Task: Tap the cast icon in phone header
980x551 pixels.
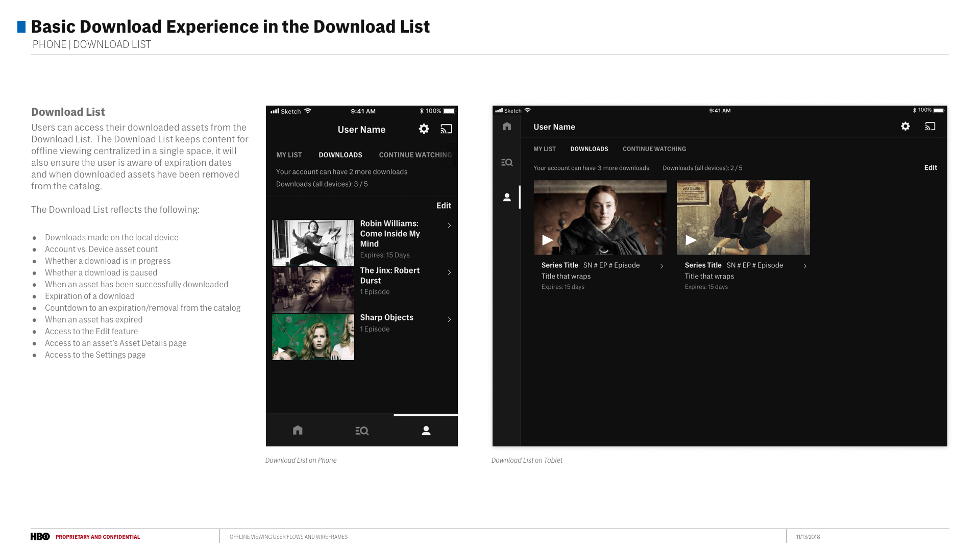Action: click(x=446, y=129)
